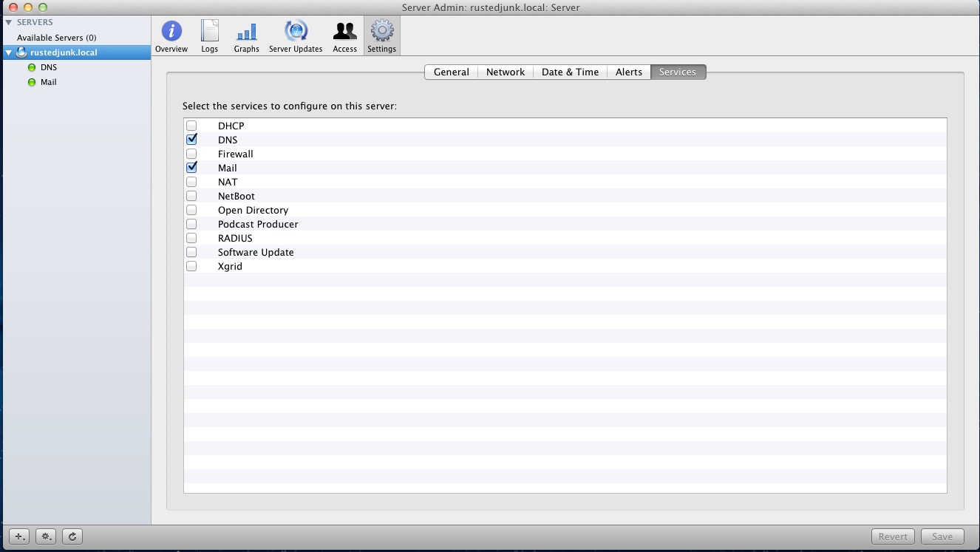The height and width of the screenshot is (552, 980).
Task: Click the Firewall row label
Action: click(236, 154)
